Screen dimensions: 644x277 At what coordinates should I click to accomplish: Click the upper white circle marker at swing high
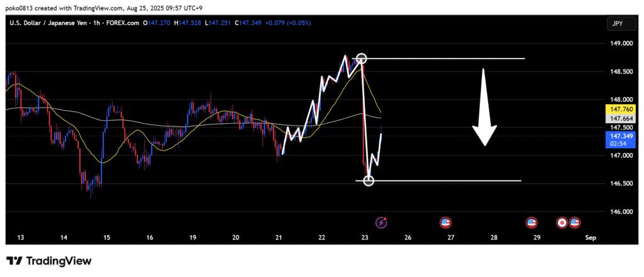[x=362, y=58]
